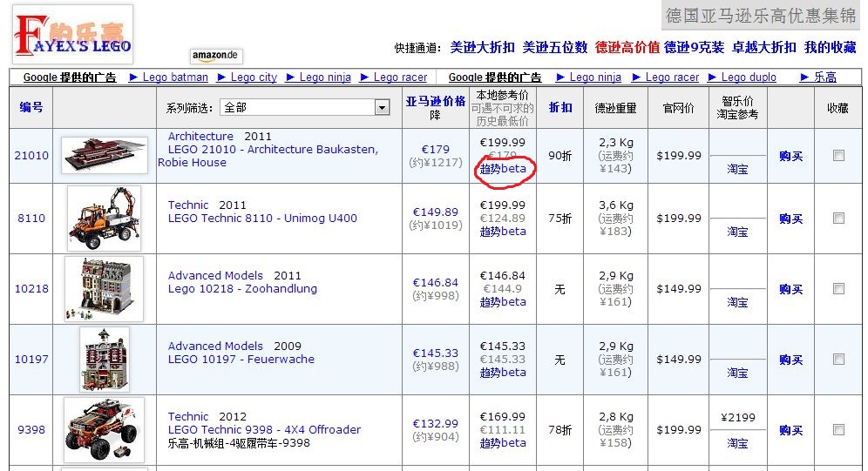868x471 pixels.
Task: Click 淘宝 link in the 9398 row
Action: [737, 443]
